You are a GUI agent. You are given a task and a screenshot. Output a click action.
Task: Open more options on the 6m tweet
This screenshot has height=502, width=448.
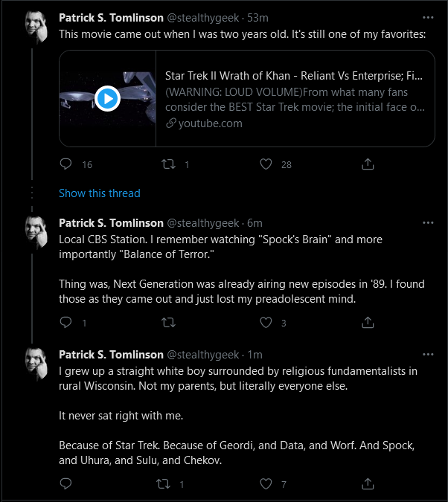(x=428, y=223)
